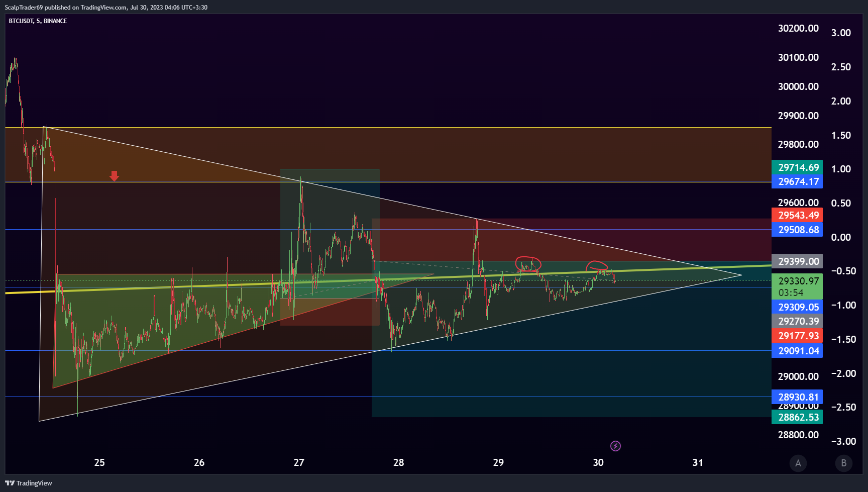868x492 pixels.
Task: Click date 28 on the time axis
Action: [398, 462]
